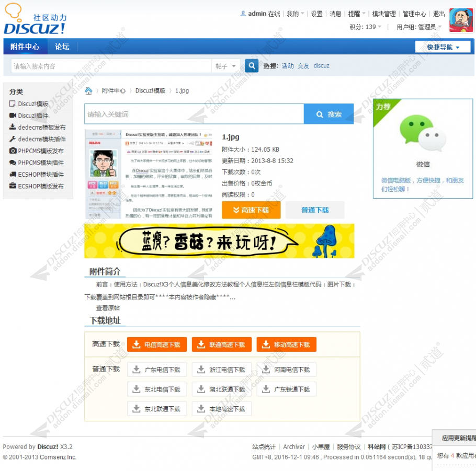476x471 pixels.
Task: Click the 请输入搜索内容 search field
Action: 111,66
